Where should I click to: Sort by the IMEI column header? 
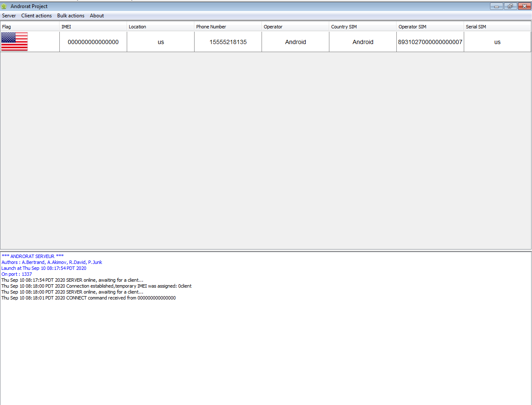(x=93, y=27)
